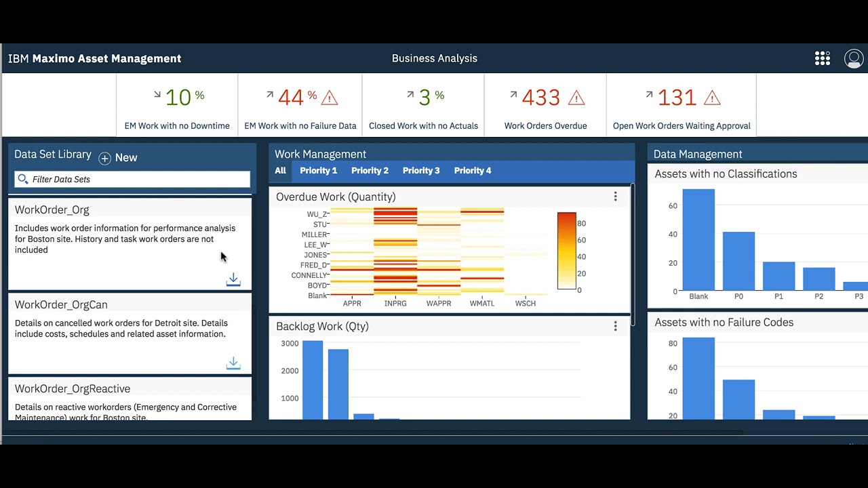Download the WorkOrder_Org data set
Screen dimensions: 868x488
233,279
